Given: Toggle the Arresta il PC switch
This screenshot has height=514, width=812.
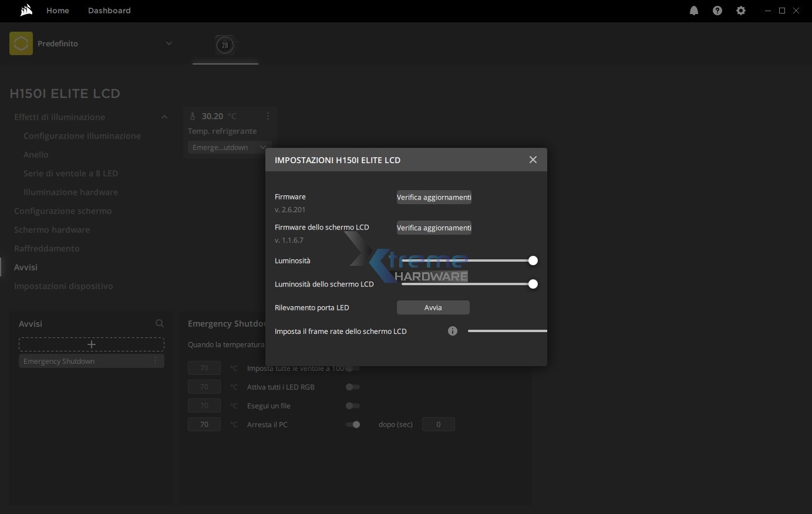Looking at the screenshot, I should click(x=353, y=424).
